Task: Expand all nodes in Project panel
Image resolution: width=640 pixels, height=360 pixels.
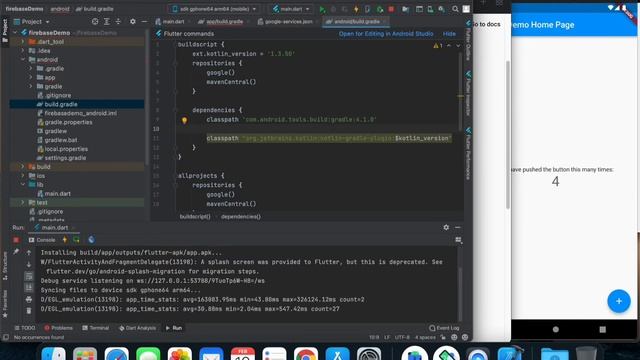Action: [x=107, y=21]
